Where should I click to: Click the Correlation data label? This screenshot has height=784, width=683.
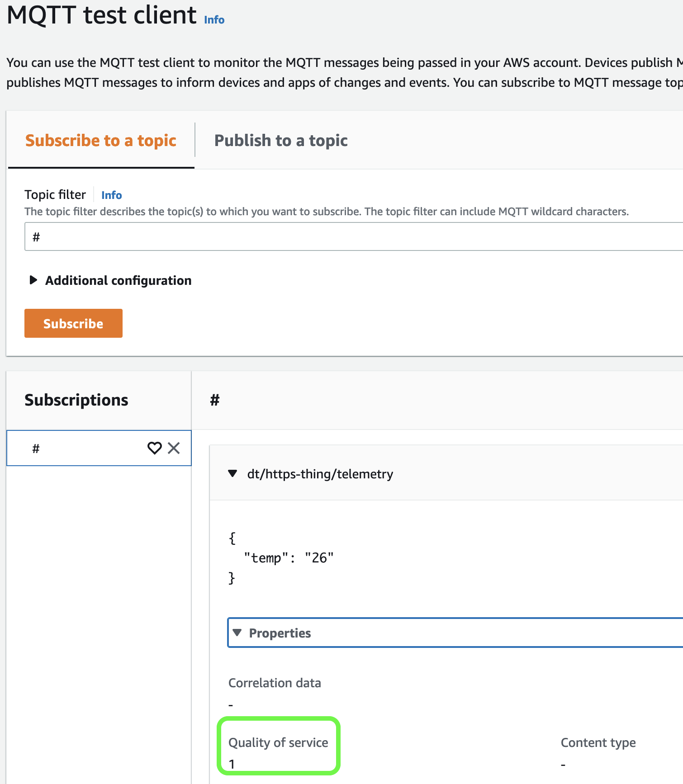point(275,683)
